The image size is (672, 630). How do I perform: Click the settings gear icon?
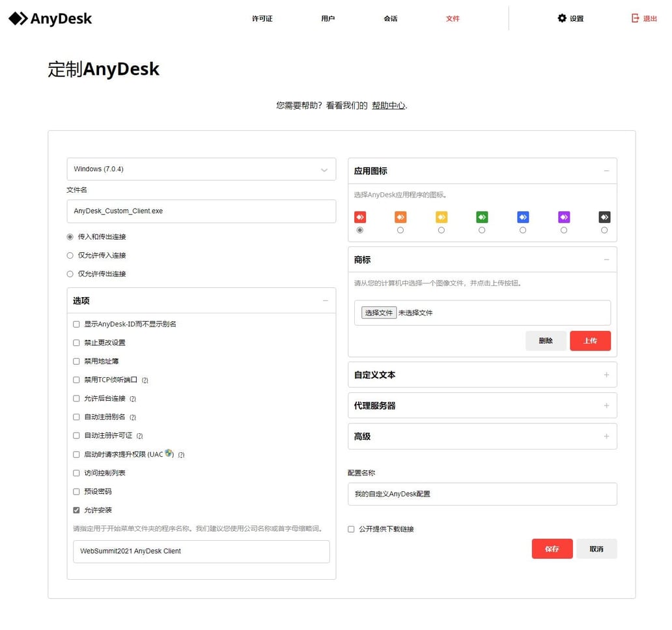coord(561,18)
